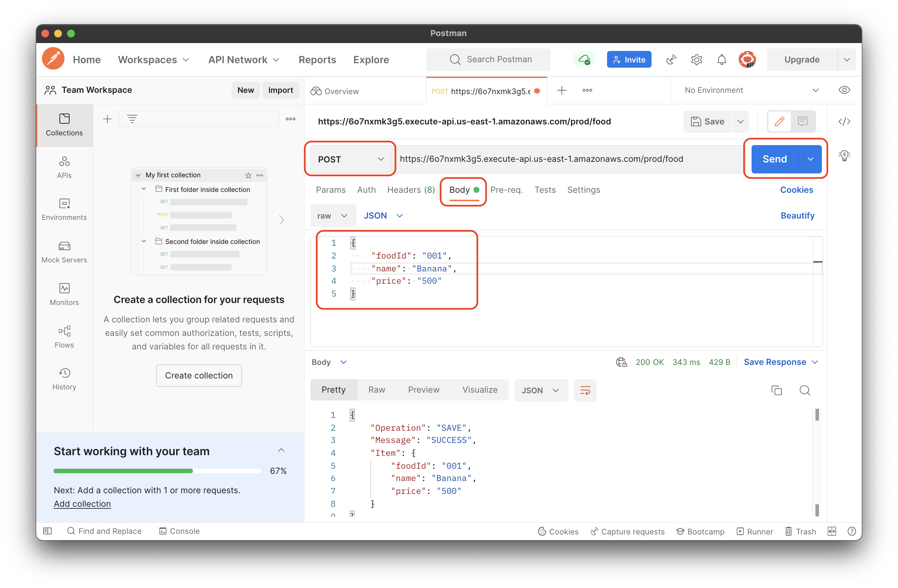Select the pencil edit mode icon

tap(780, 122)
